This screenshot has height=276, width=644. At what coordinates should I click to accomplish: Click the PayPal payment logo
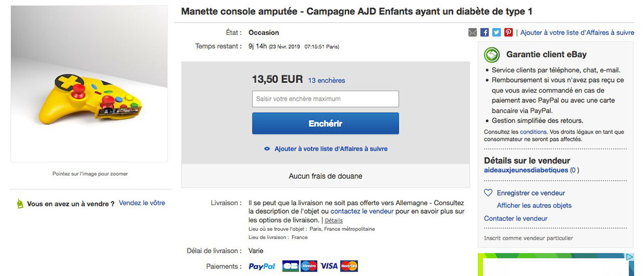pyautogui.click(x=262, y=266)
